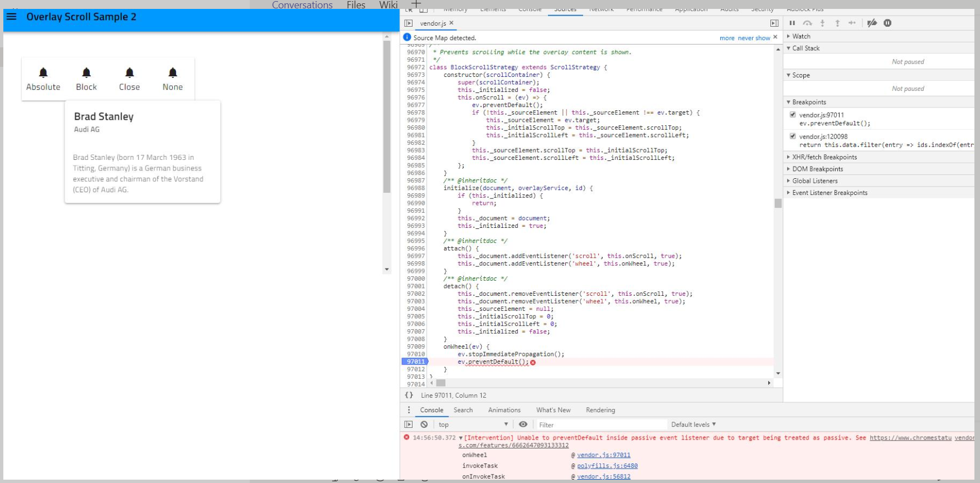Close the vendor.js editor tab

tap(452, 23)
